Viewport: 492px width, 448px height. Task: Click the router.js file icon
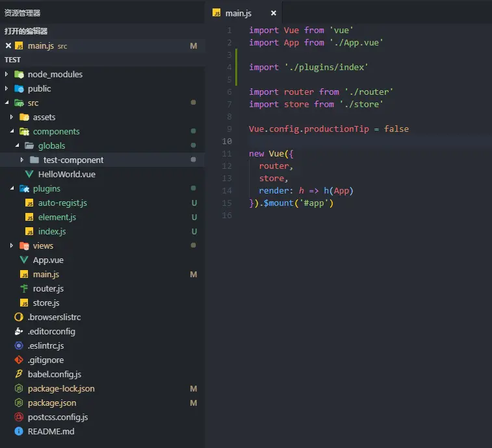(x=24, y=288)
